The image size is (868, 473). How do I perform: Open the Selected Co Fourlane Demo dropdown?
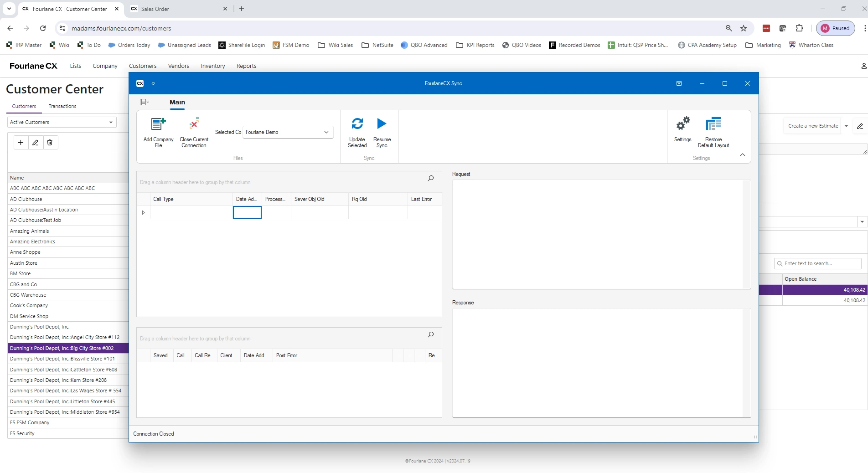pos(326,132)
